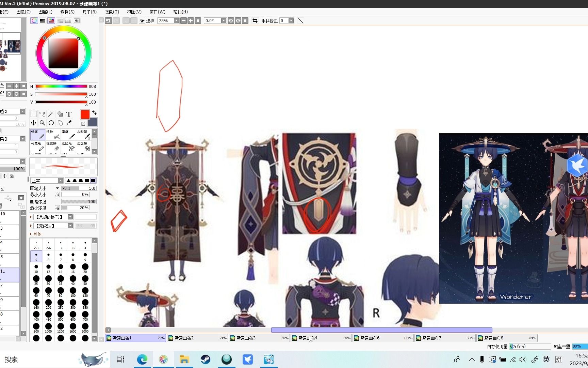The height and width of the screenshot is (368, 588).
Task: Switch to 新建画布2 canvas tab
Action: point(197,338)
